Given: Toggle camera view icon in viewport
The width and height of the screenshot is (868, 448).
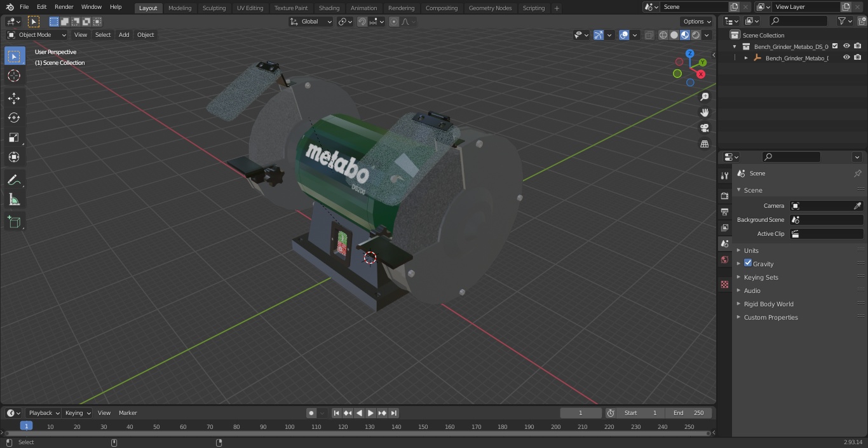Looking at the screenshot, I should [704, 128].
